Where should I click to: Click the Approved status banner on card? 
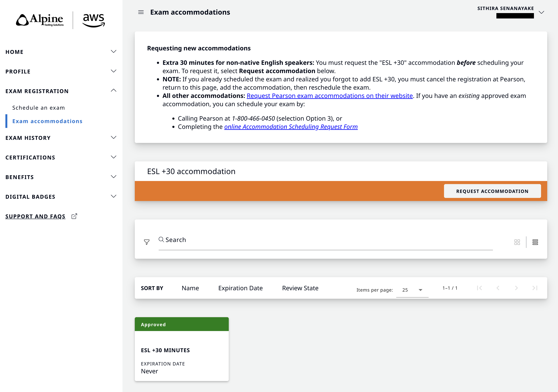coord(182,324)
